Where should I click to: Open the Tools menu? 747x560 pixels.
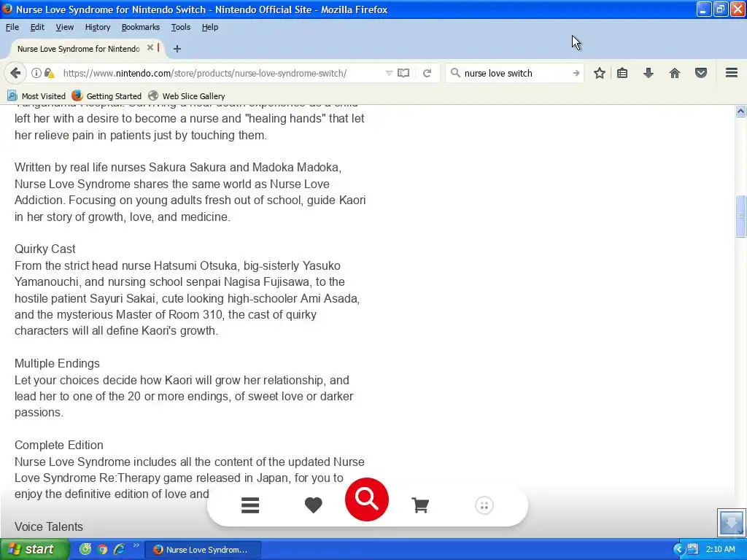click(x=181, y=27)
